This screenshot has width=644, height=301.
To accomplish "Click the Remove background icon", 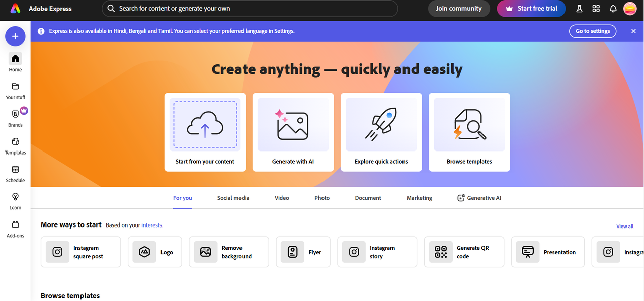I will click(205, 252).
